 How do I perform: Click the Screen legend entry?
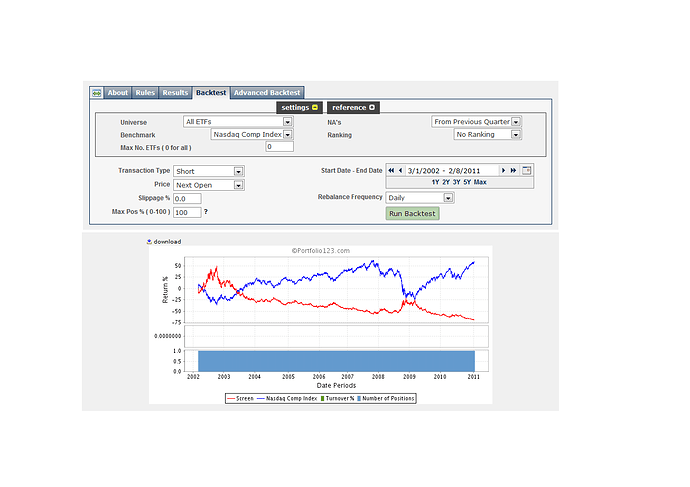coord(241,399)
